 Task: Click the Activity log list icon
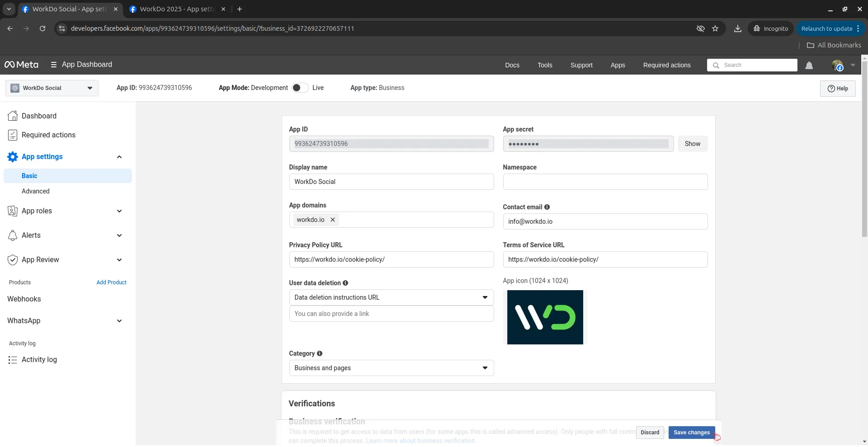point(13,360)
